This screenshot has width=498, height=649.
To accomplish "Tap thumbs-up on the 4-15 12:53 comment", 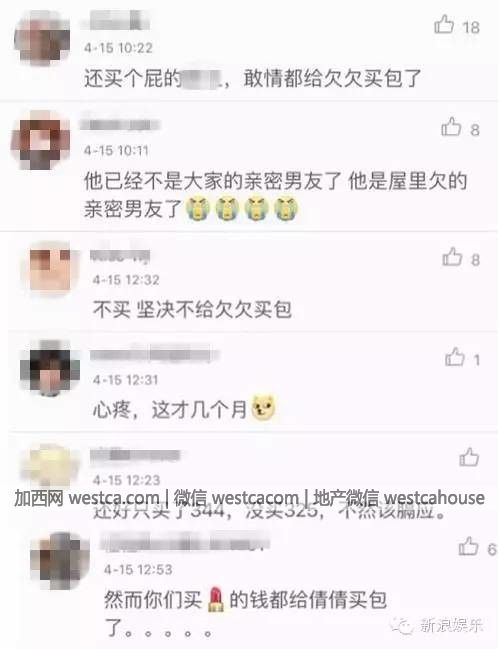I will (468, 546).
